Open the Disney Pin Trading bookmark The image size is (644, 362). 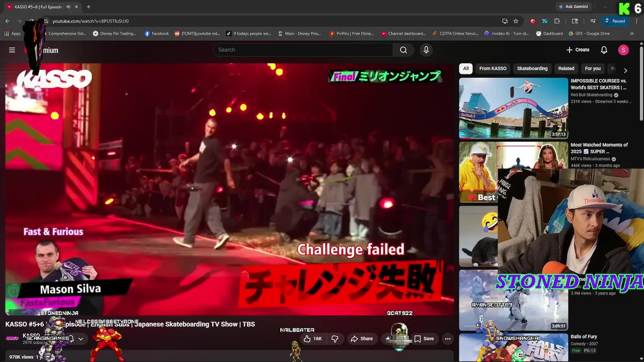coord(115,34)
